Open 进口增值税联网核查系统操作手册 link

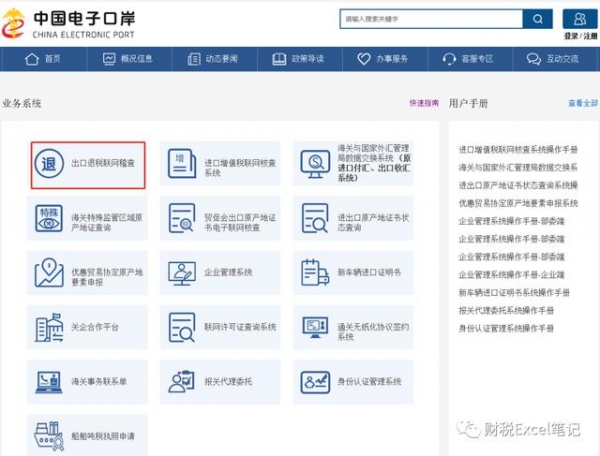(x=518, y=149)
